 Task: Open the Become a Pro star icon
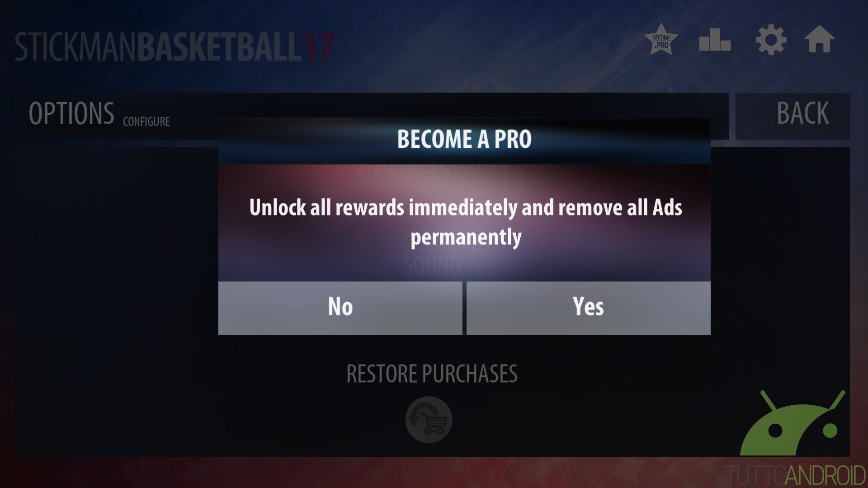click(661, 40)
